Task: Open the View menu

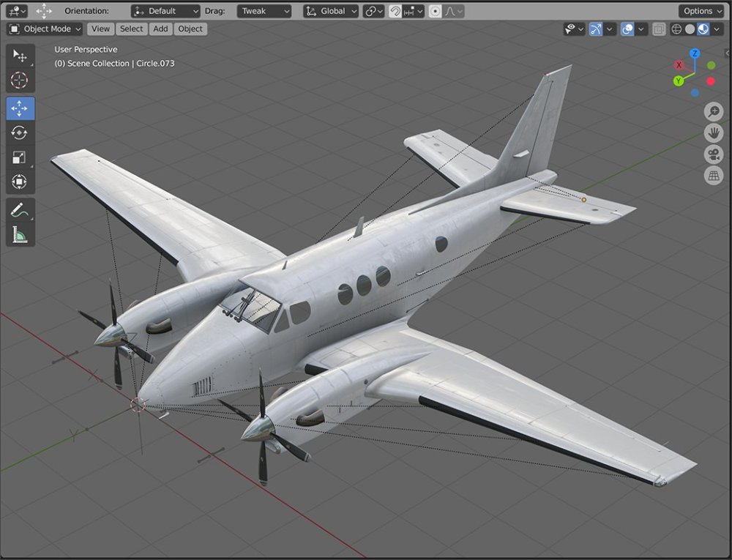Action: pyautogui.click(x=100, y=29)
